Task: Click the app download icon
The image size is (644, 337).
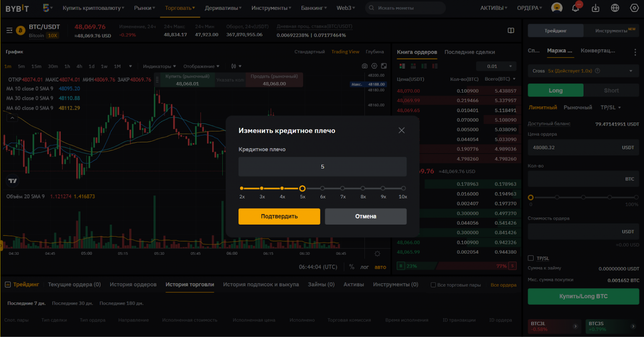Action: click(x=595, y=8)
